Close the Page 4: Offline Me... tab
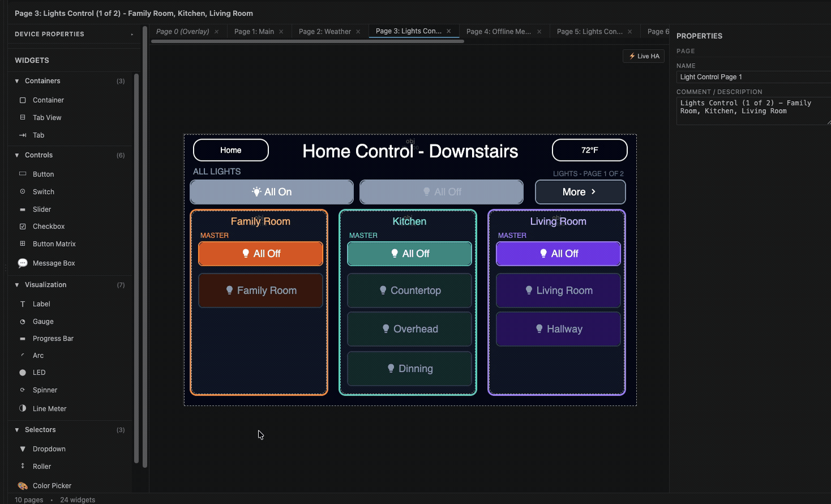 539,32
